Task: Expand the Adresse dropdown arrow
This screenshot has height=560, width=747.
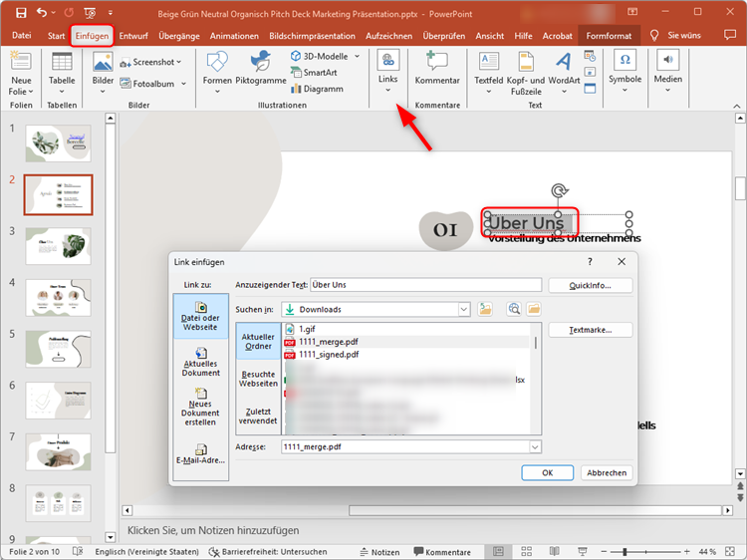Action: 535,447
